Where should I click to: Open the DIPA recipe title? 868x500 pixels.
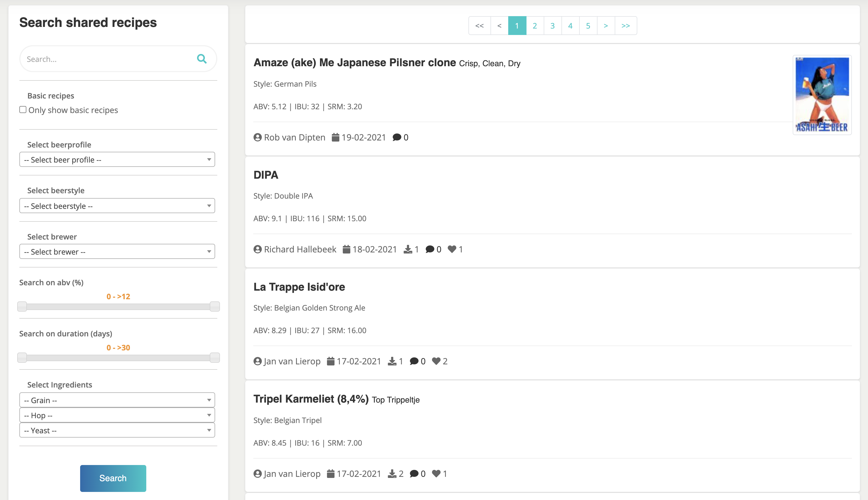point(266,175)
